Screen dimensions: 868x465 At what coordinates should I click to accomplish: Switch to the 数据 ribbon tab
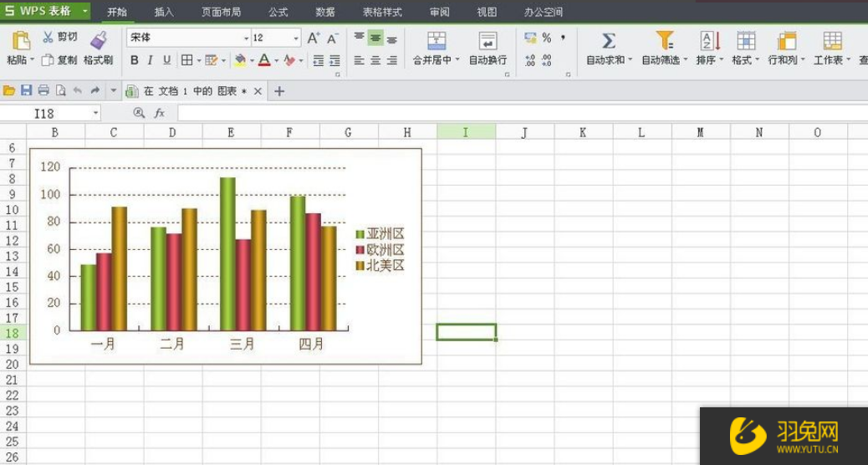tap(325, 12)
